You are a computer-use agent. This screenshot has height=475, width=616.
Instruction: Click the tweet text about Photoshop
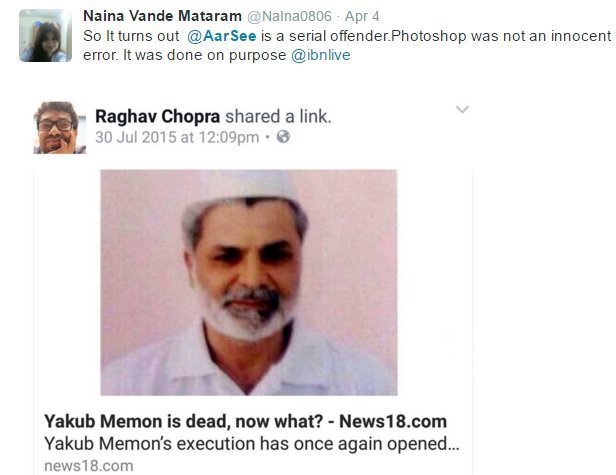click(x=347, y=36)
